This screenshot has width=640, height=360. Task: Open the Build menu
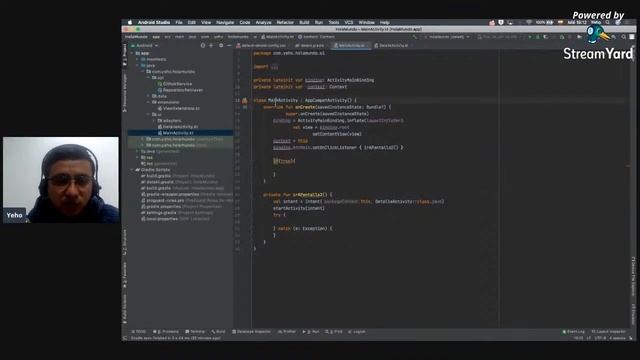(x=304, y=22)
